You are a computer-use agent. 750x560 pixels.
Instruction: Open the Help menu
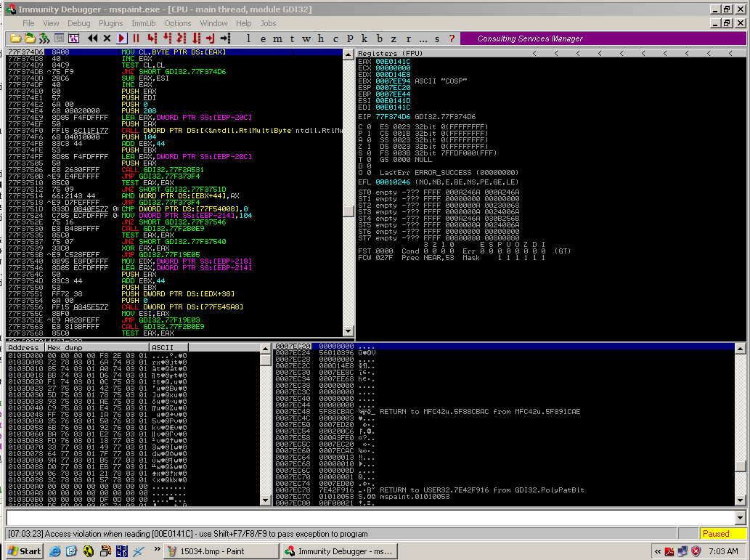tap(243, 23)
